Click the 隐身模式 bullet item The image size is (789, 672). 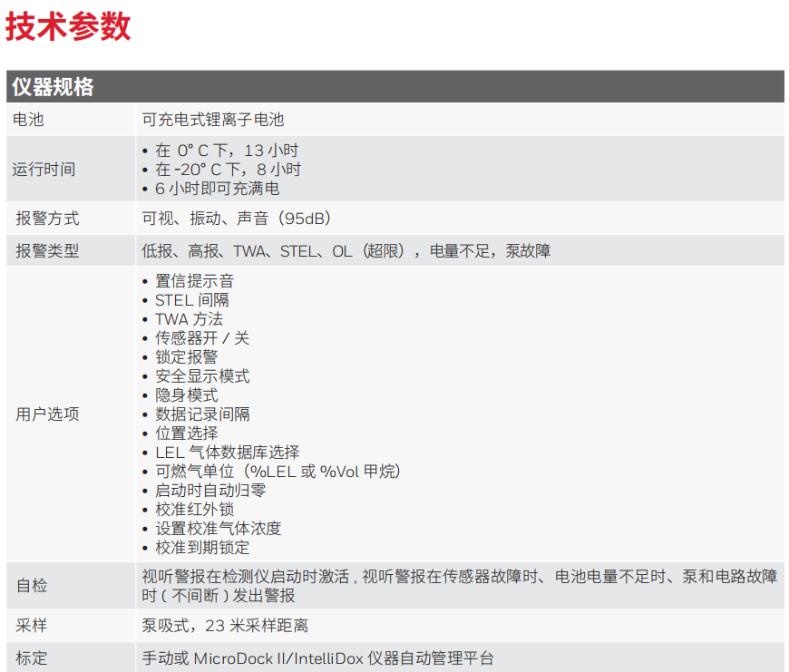(186, 395)
